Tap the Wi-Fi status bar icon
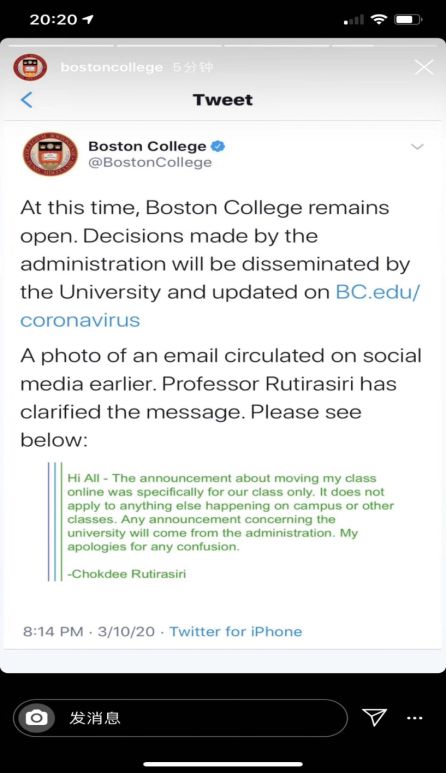The width and height of the screenshot is (446, 773). click(378, 19)
